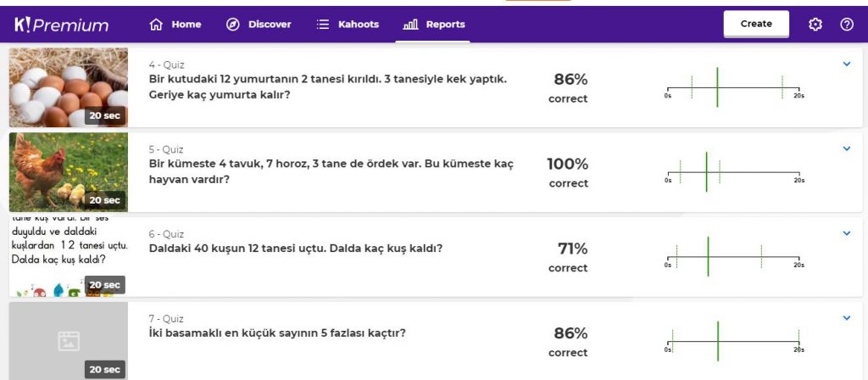The height and width of the screenshot is (380, 868).
Task: Expand question 6 about birds on the branch
Action: click(847, 233)
